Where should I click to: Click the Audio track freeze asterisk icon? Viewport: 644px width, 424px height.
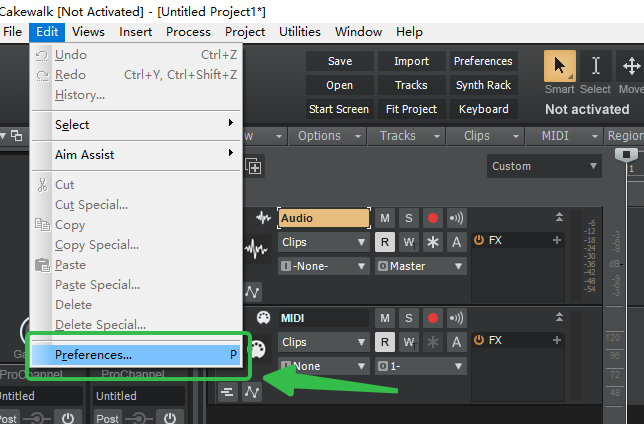coord(432,242)
